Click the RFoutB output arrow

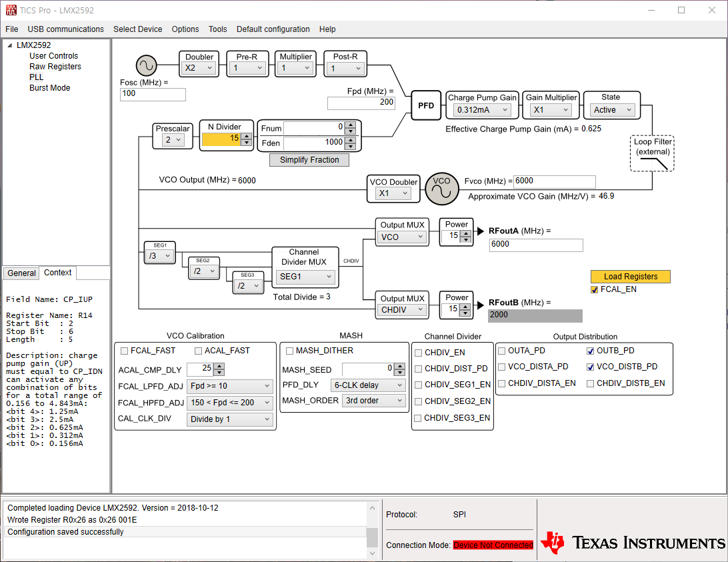point(481,304)
